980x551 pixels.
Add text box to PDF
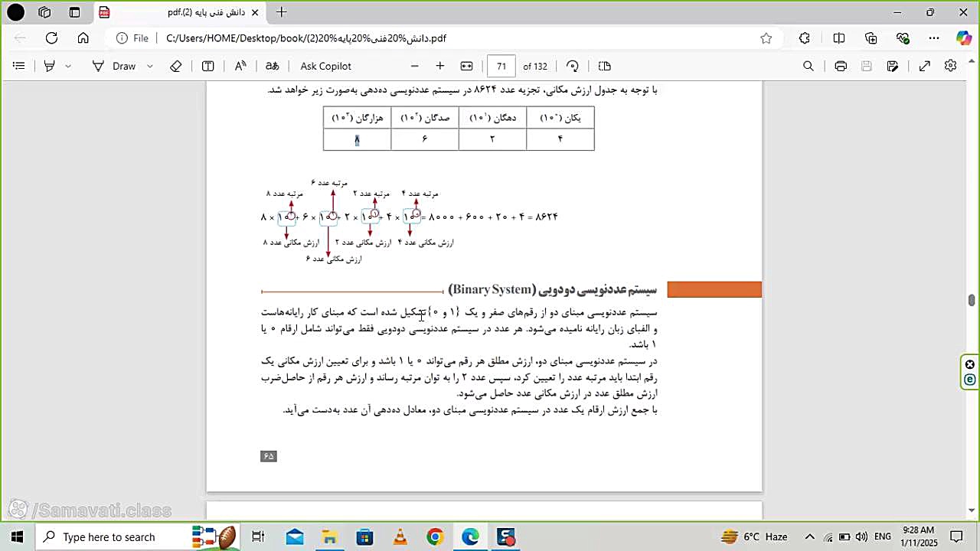[x=207, y=66]
